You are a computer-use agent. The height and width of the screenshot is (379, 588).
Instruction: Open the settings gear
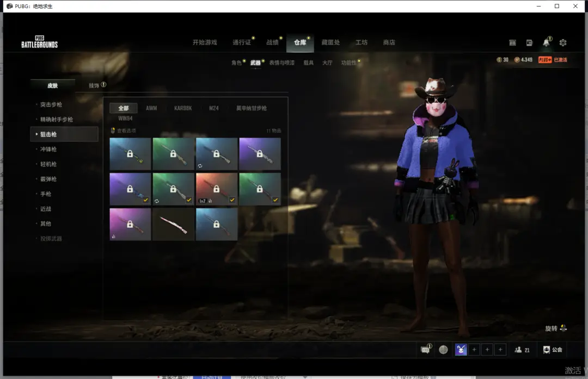(x=563, y=43)
